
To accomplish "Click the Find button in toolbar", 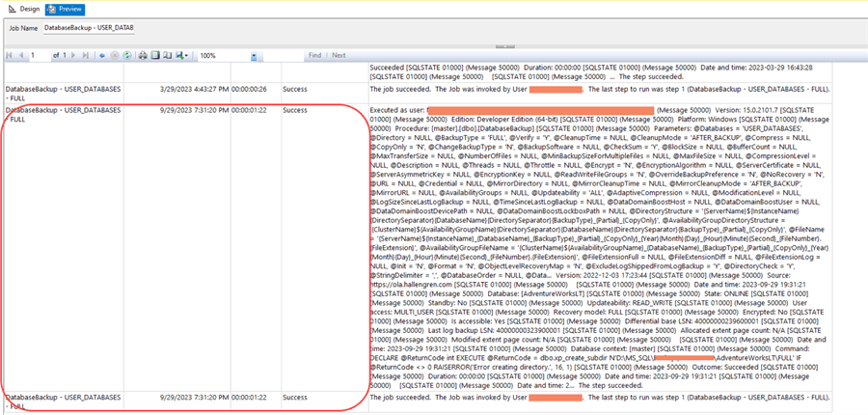I will pos(314,56).
